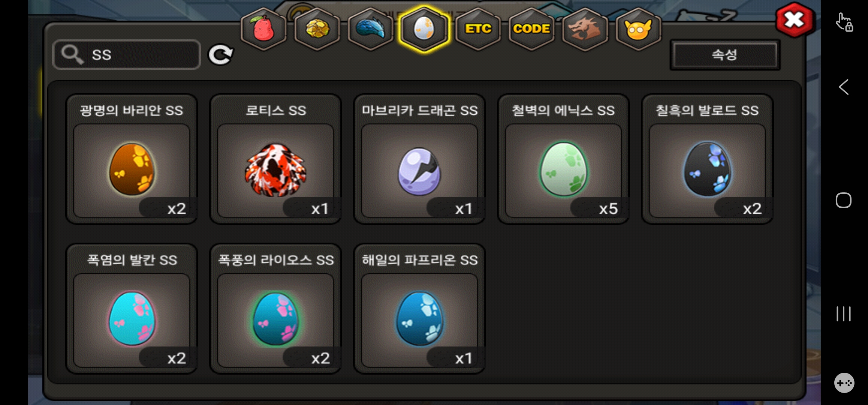Image resolution: width=868 pixels, height=405 pixels.
Task: Open the yellow mascot face tab
Action: pyautogui.click(x=638, y=29)
